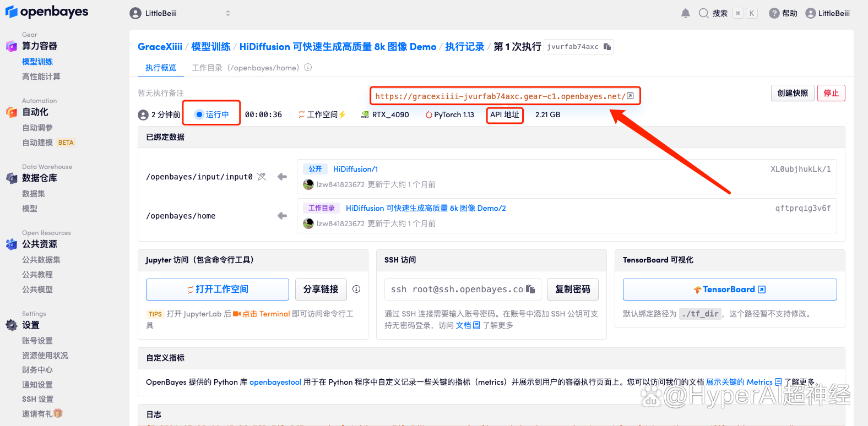Click the search magnifier icon
This screenshot has height=426, width=868.
[x=703, y=13]
